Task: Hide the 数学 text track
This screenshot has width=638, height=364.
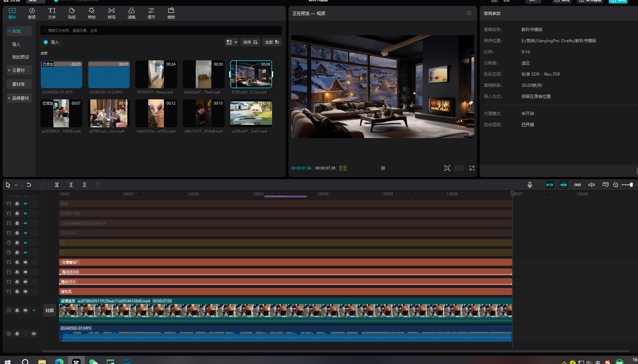Action: (x=25, y=204)
